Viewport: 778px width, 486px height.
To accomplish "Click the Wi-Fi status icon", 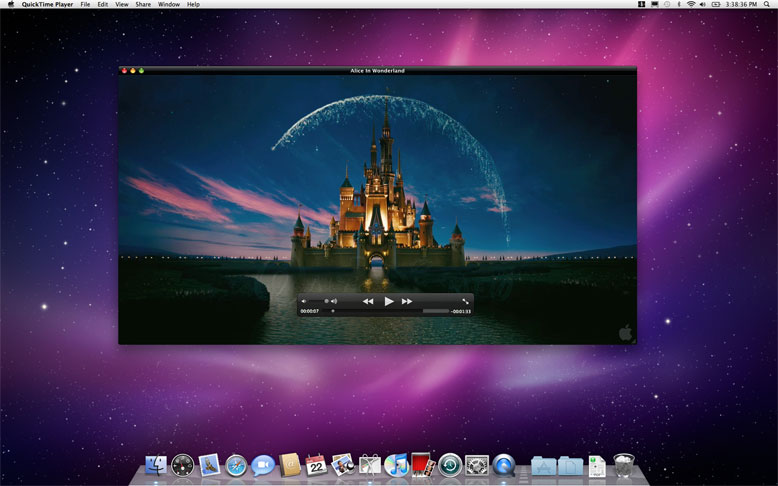I will tap(691, 4).
